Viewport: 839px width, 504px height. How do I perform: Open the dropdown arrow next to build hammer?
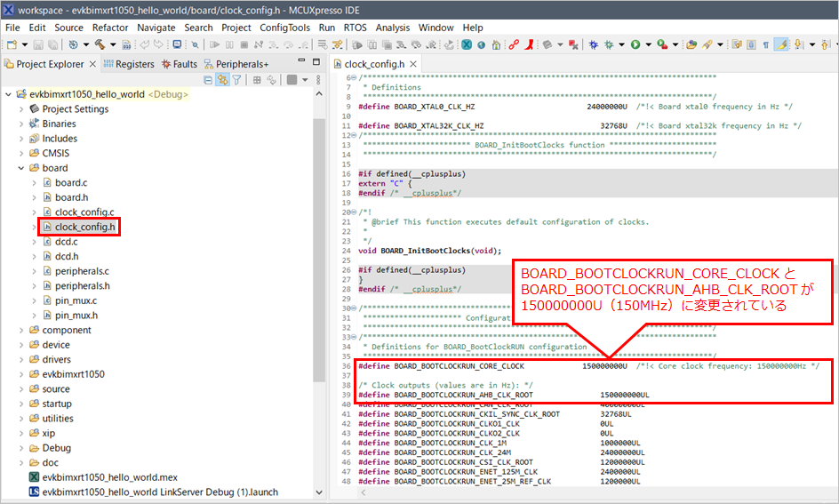[111, 45]
